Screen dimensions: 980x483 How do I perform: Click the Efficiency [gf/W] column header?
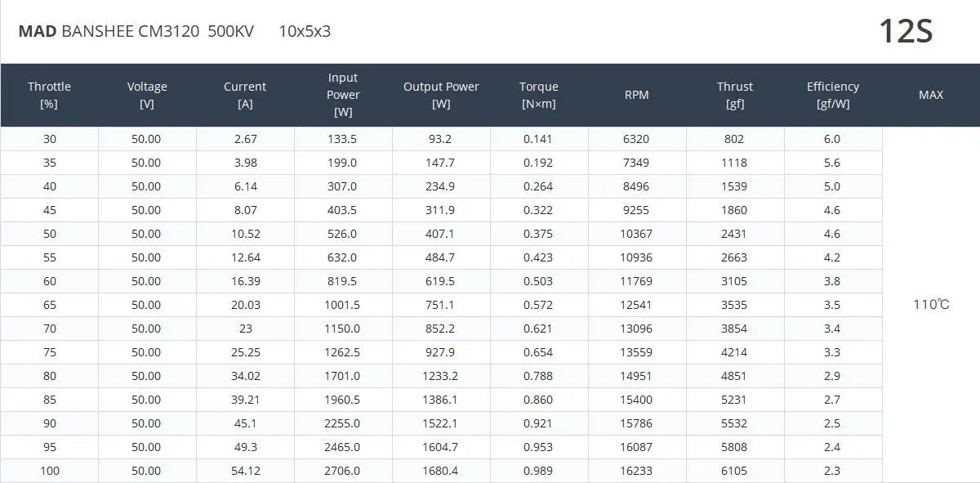(x=833, y=95)
